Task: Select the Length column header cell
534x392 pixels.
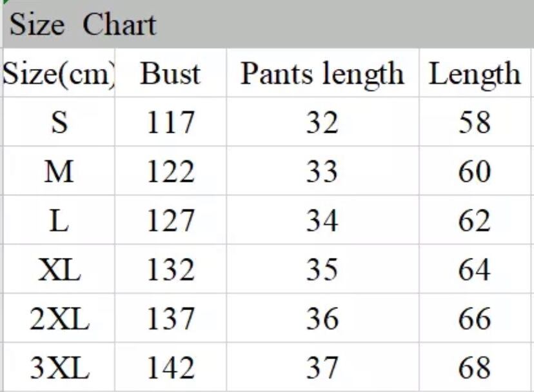Action: pyautogui.click(x=475, y=73)
